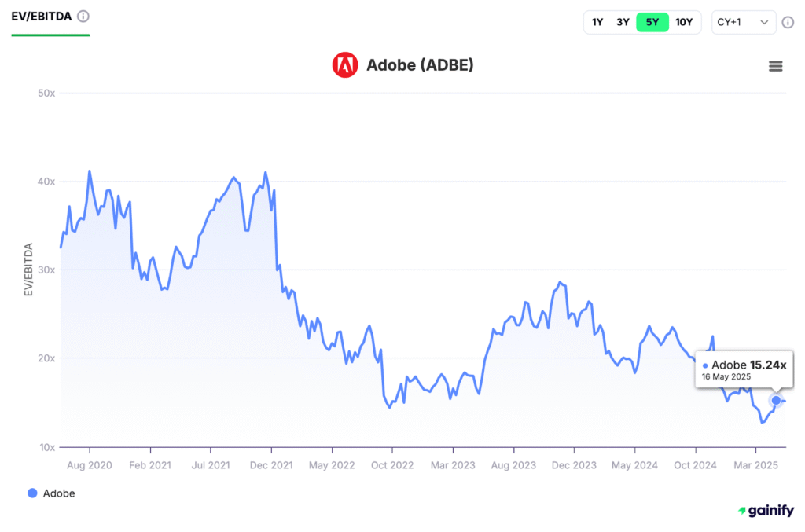Click the 10x y-axis label
Viewport: 805px width, 532px height.
click(x=47, y=447)
